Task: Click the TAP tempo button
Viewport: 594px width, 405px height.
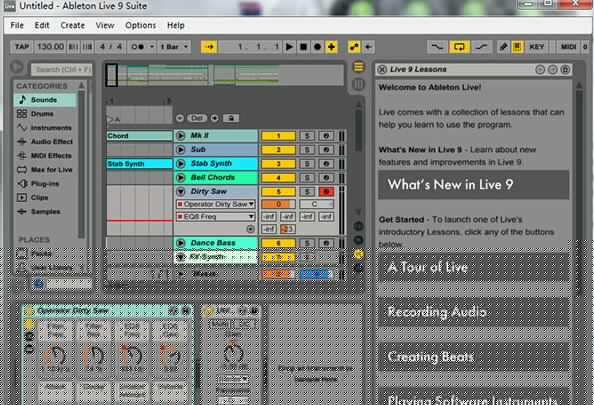Action: [x=22, y=47]
